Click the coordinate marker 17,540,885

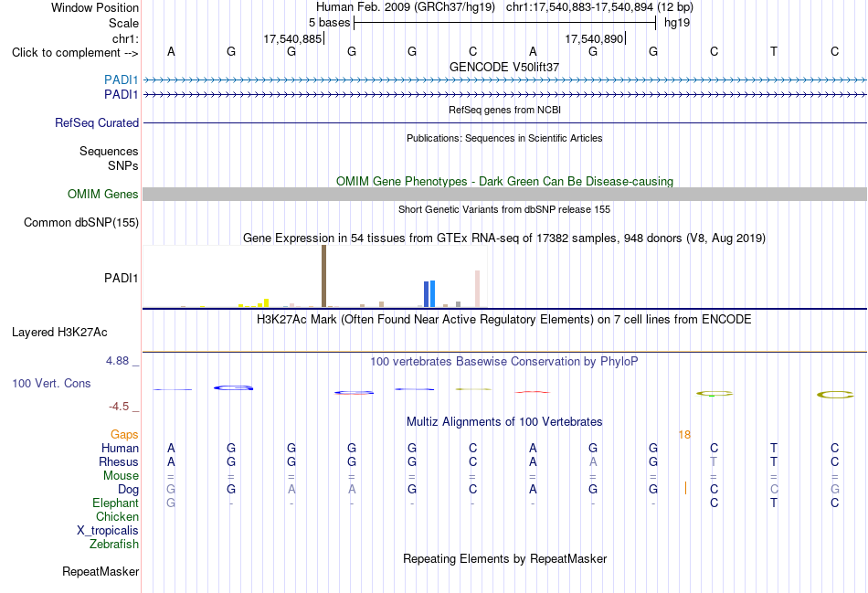point(292,38)
